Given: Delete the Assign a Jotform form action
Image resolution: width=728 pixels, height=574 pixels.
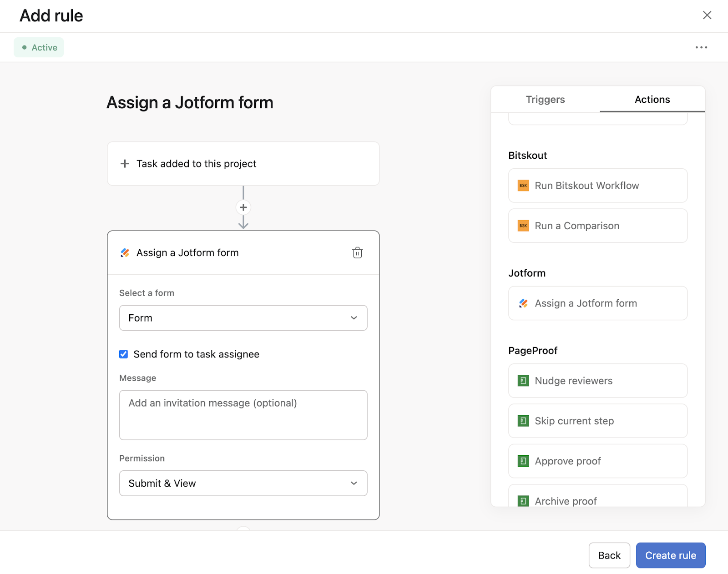Looking at the screenshot, I should (357, 253).
